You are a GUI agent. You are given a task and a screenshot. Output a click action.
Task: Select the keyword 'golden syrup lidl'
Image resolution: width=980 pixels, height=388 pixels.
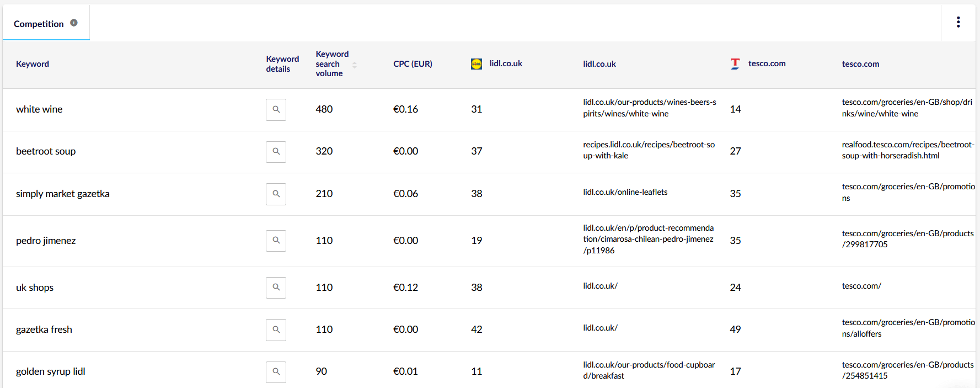(51, 371)
